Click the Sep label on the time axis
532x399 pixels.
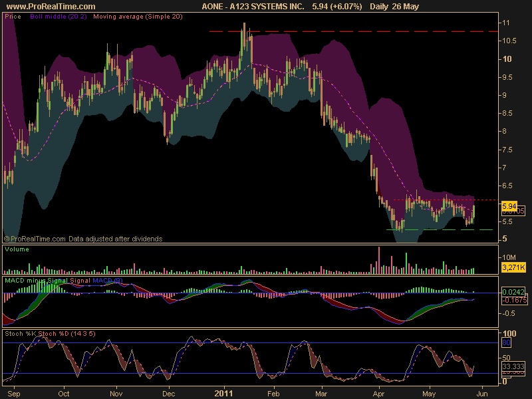[x=13, y=394]
